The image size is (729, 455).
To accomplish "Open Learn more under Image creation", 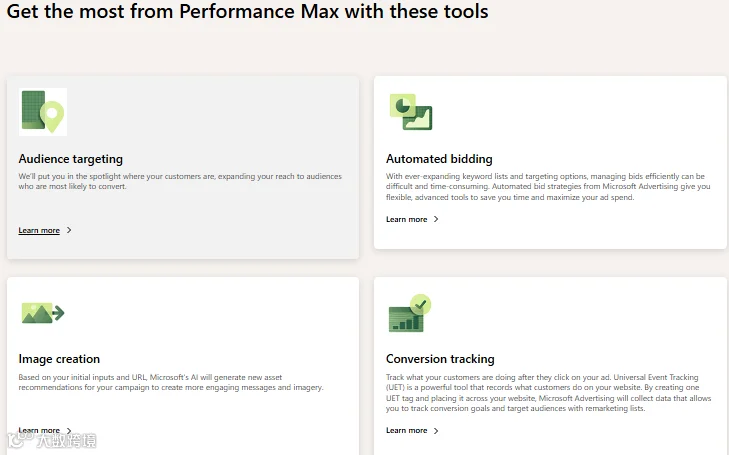I will click(x=39, y=430).
